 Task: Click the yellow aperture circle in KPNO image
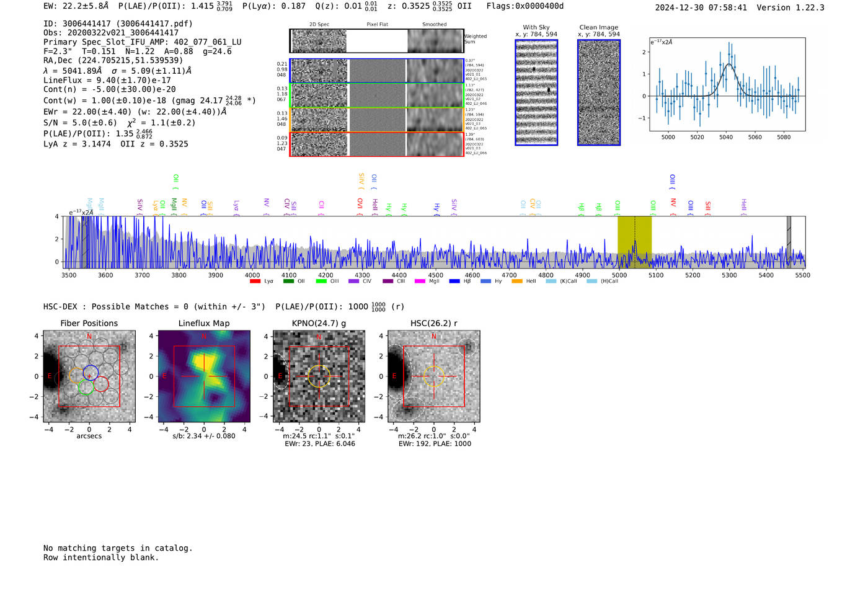tap(319, 376)
